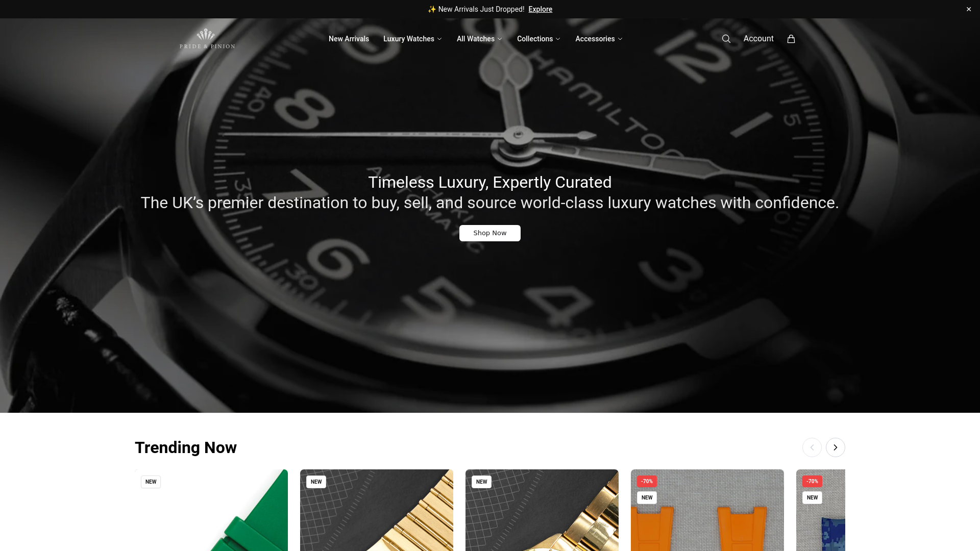Viewport: 980px width, 551px height.
Task: Open the search magnifier icon
Action: pyautogui.click(x=726, y=39)
